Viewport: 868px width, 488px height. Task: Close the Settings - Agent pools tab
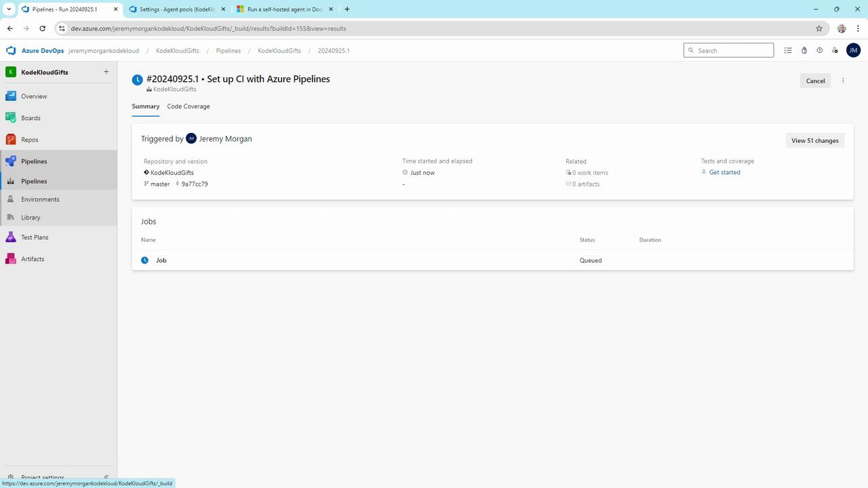pos(222,9)
